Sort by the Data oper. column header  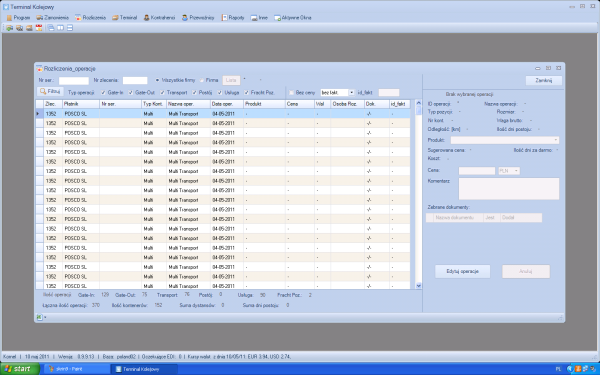(227, 104)
